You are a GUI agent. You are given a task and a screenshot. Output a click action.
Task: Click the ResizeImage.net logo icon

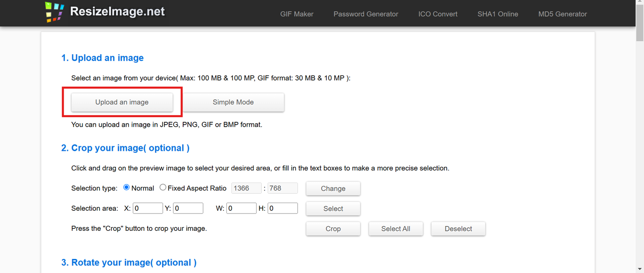point(54,13)
